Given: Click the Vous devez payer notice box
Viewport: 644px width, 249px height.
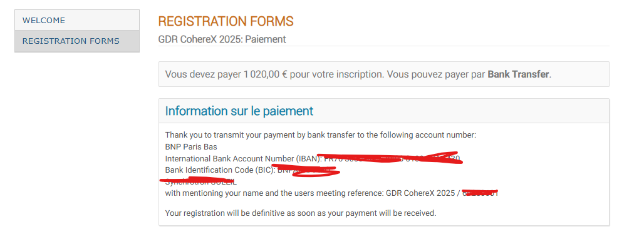Looking at the screenshot, I should coord(383,74).
